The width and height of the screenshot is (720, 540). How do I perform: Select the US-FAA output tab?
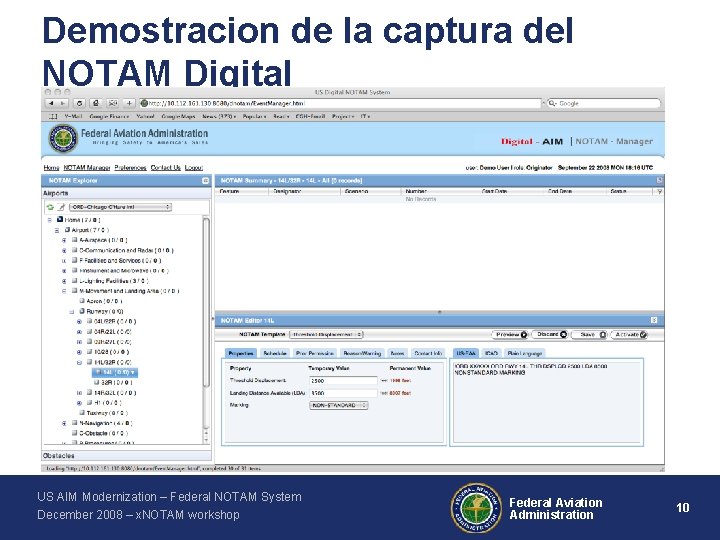[466, 353]
